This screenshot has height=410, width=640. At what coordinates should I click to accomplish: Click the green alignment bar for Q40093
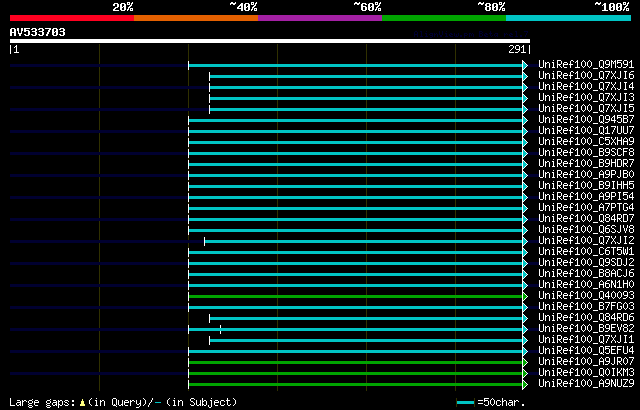pos(356,297)
